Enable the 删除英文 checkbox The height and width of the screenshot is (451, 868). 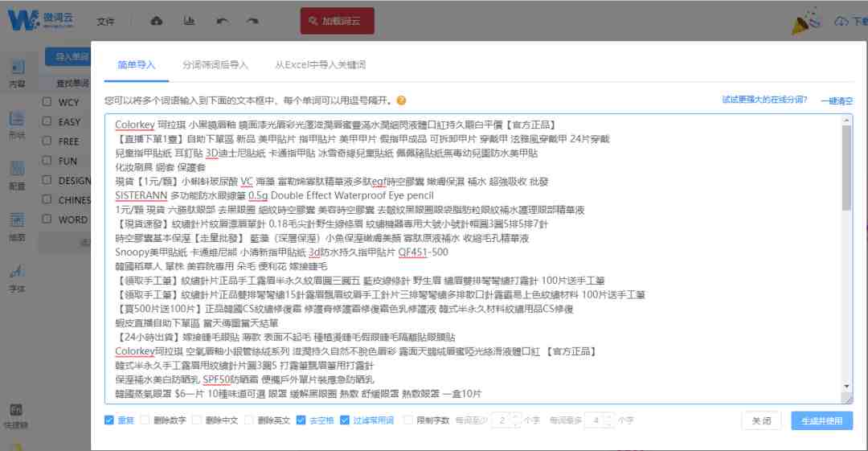pos(248,420)
